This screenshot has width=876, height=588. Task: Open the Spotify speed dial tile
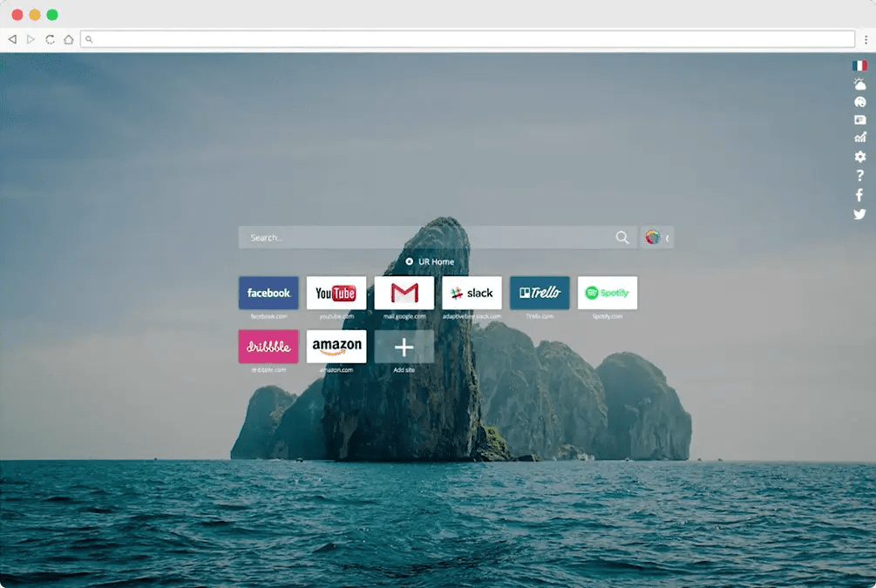[608, 293]
